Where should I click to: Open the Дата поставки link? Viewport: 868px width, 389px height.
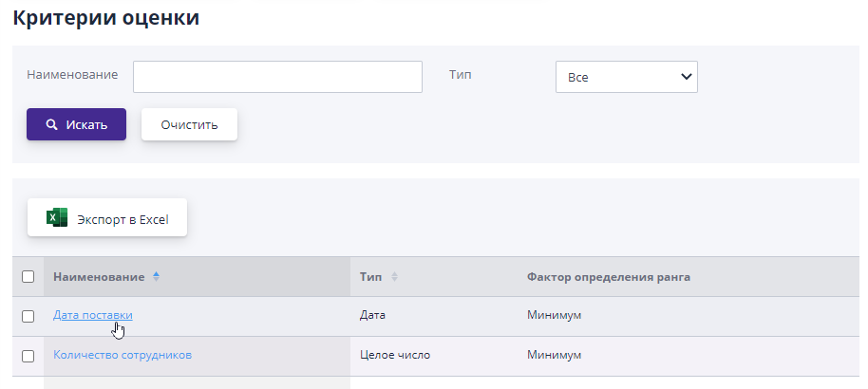click(92, 315)
